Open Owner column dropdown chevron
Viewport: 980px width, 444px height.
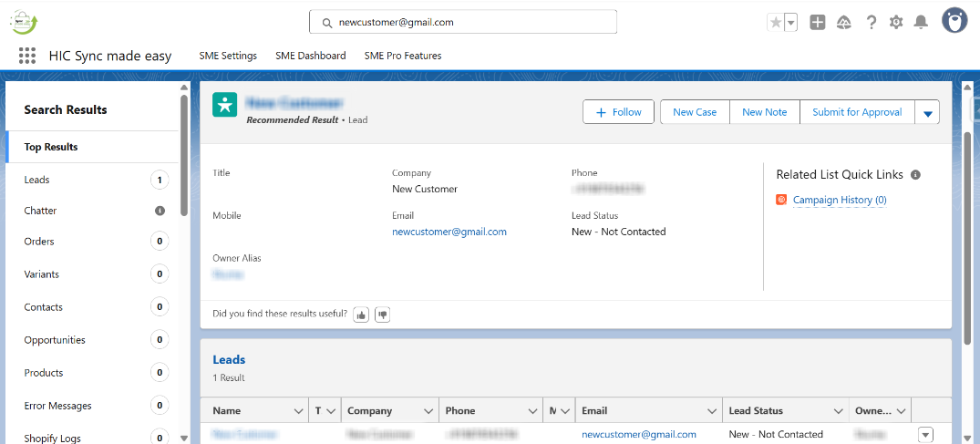tap(902, 411)
